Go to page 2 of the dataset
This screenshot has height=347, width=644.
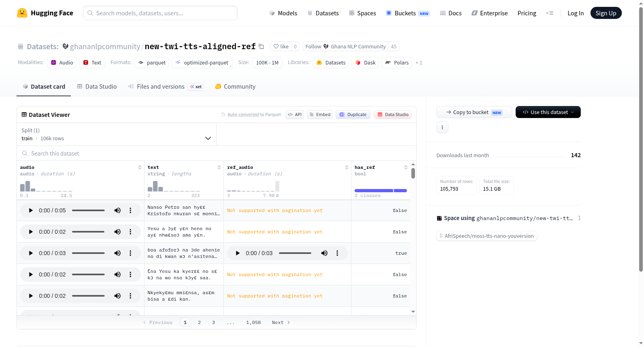click(x=199, y=322)
